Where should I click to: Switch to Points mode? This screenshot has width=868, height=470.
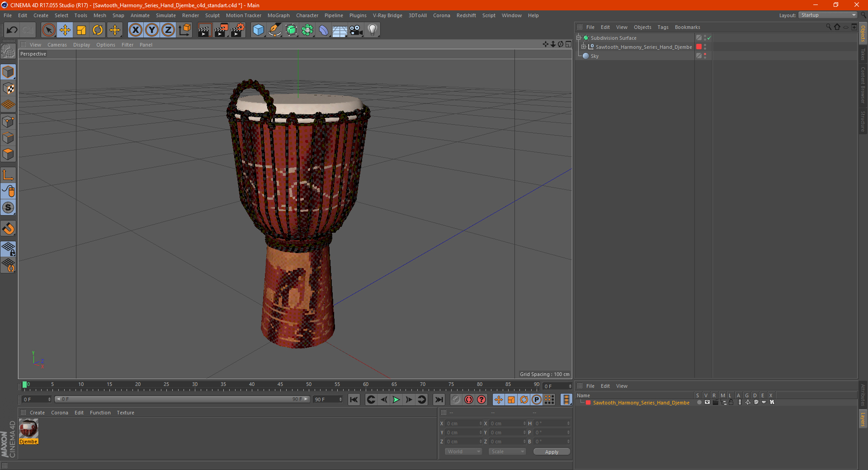click(x=8, y=121)
